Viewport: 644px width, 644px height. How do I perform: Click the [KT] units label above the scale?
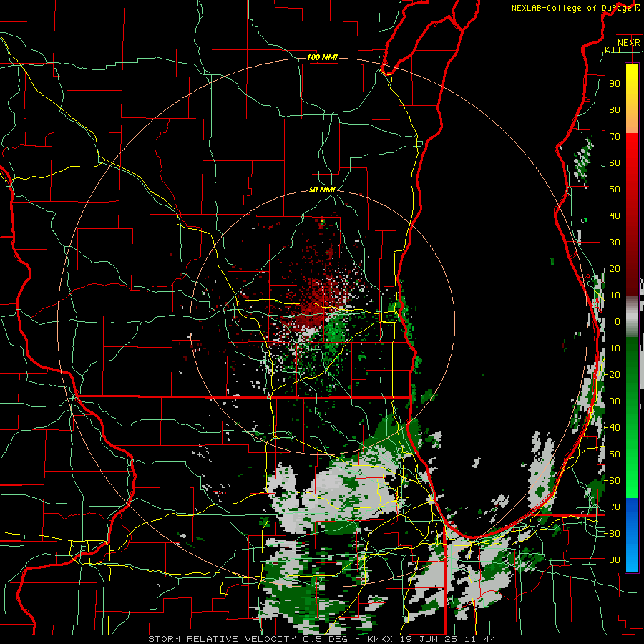pyautogui.click(x=611, y=49)
